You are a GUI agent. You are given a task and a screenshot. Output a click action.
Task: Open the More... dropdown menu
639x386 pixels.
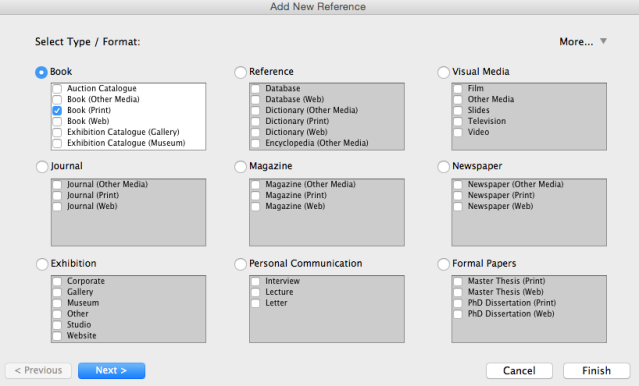coord(583,42)
